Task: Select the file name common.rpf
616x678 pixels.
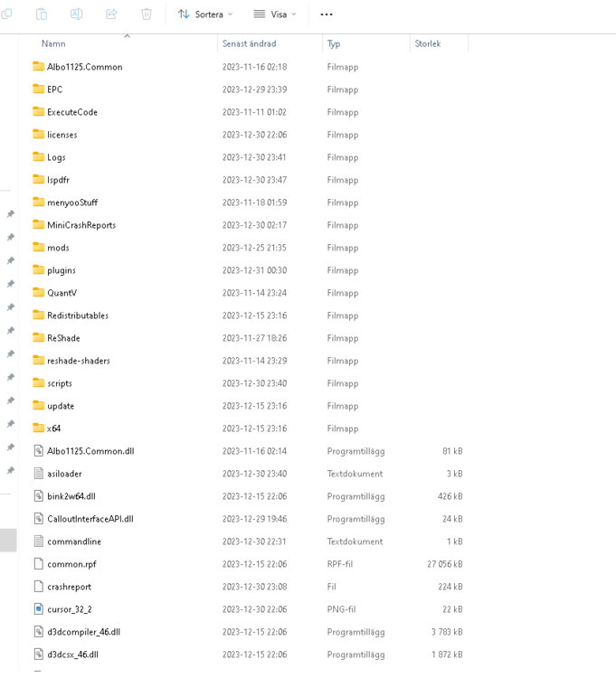Action: [71, 564]
